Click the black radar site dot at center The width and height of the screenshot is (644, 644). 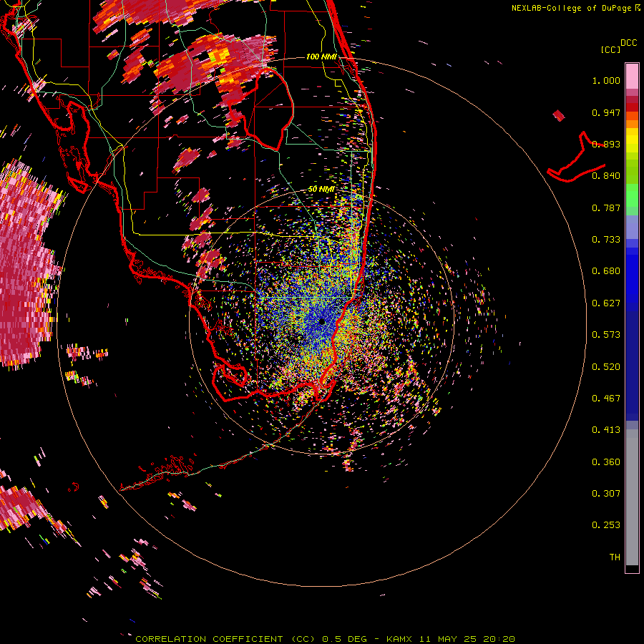322,321
